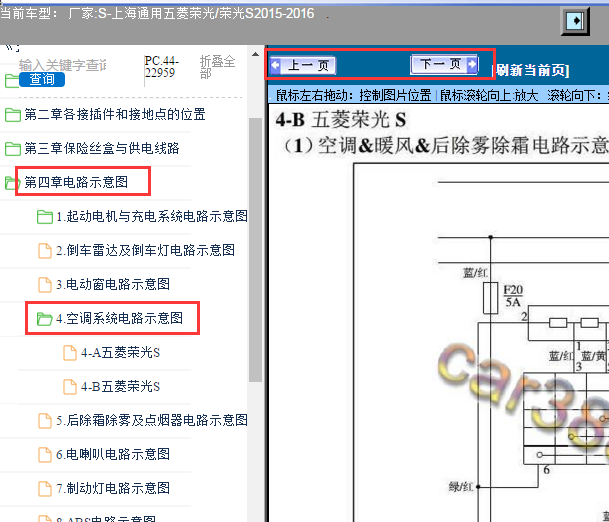The height and width of the screenshot is (522, 609).
Task: Open 6.电喇叭电路示意图 page
Action: point(113,454)
